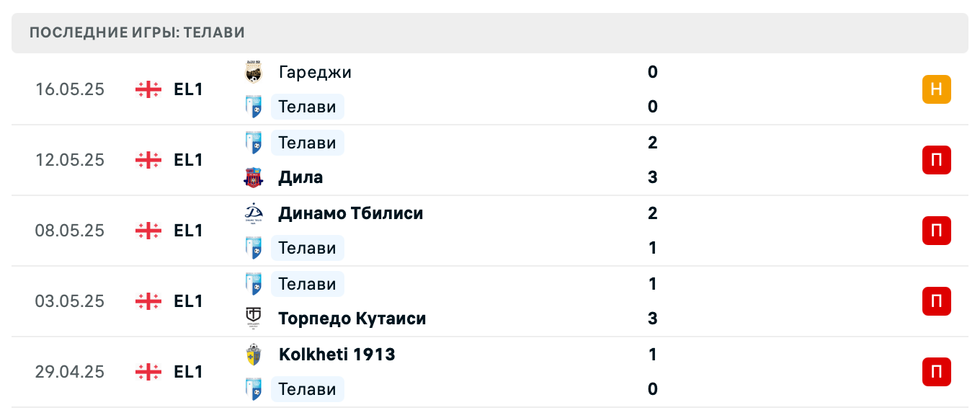Viewport: 980px width, 418px height.
Task: Click the Динамо Тбилиси team name
Action: 350,213
